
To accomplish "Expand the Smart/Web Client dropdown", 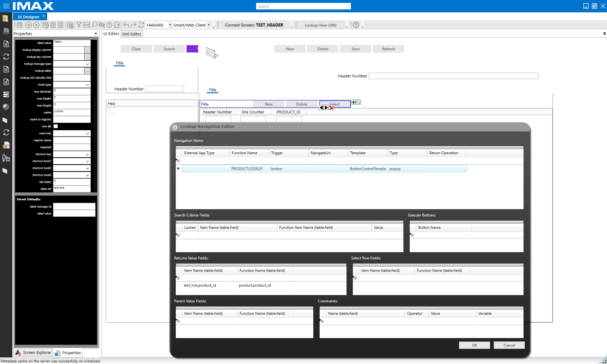I will click(209, 25).
